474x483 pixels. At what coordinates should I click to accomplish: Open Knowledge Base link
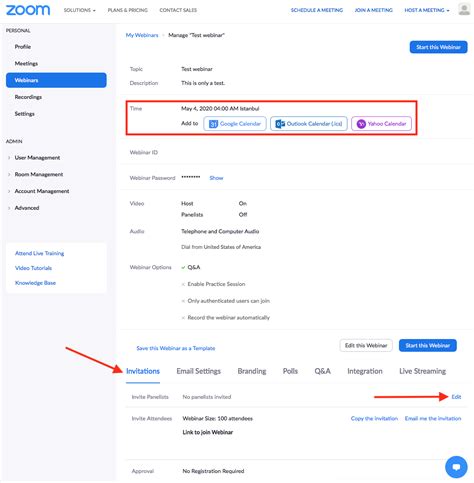pos(35,283)
